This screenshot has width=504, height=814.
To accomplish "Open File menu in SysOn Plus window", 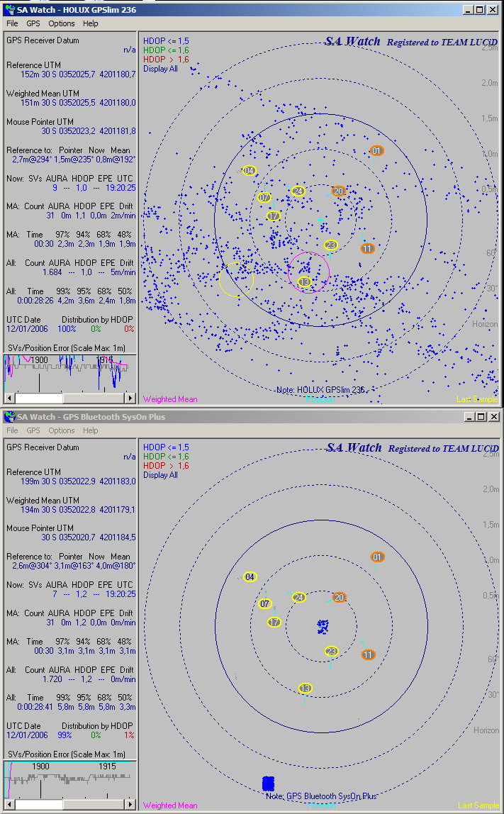I will click(12, 430).
